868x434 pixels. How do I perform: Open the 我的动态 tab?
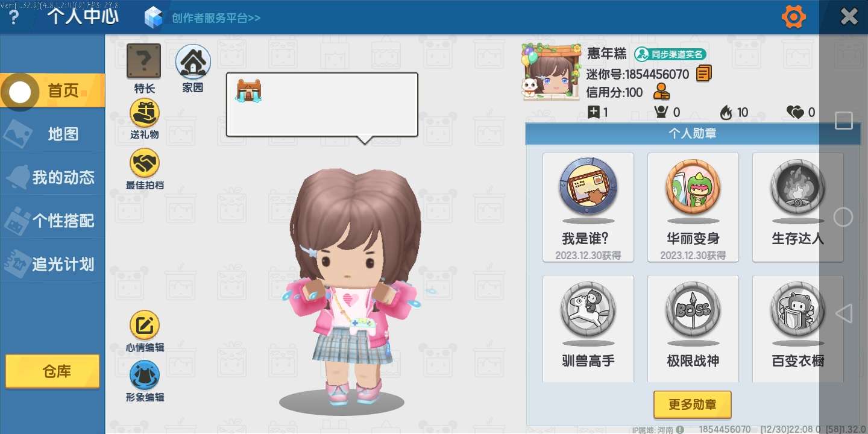[53, 177]
